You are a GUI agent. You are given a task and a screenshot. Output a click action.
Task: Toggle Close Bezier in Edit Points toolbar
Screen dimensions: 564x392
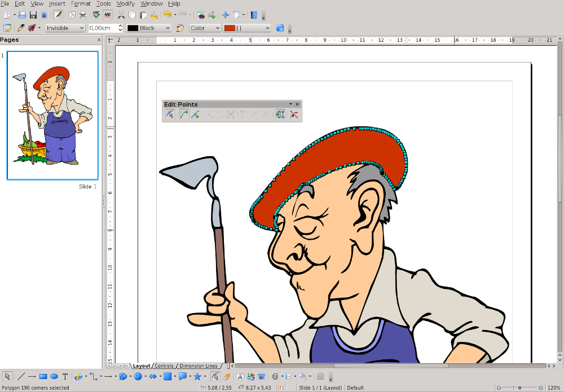click(280, 114)
